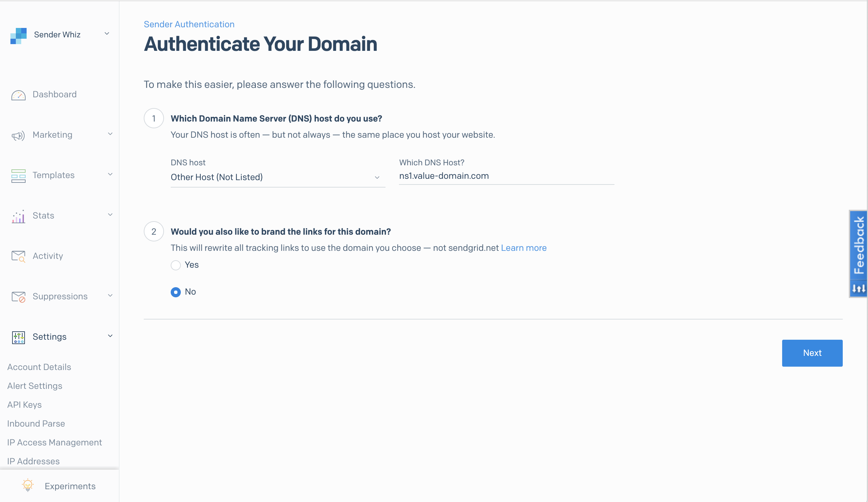Expand the Marketing menu chevron
The height and width of the screenshot is (502, 868).
coord(110,134)
